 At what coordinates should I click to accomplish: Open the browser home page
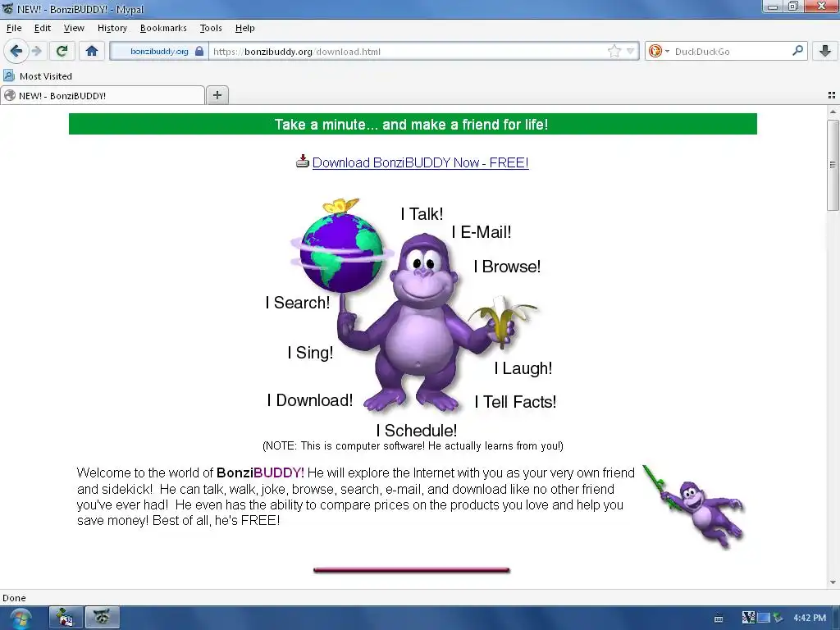(92, 51)
